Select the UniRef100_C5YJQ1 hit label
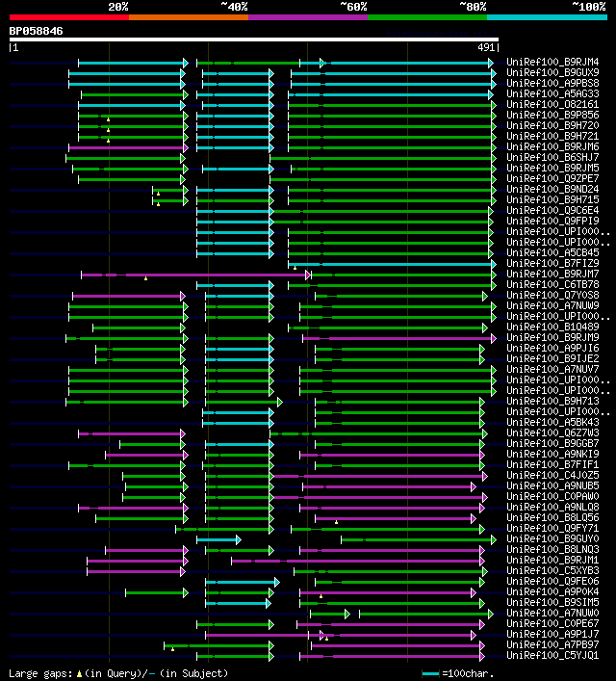Image resolution: width=616 pixels, height=681 pixels. coord(552,655)
